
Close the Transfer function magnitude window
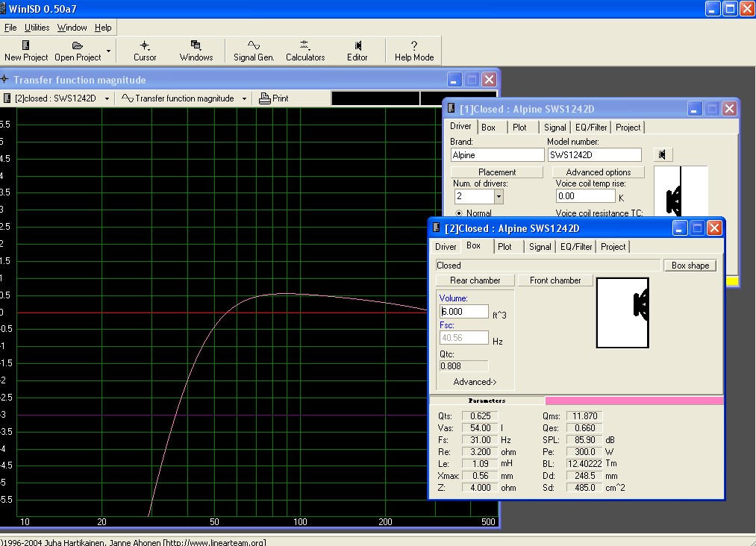click(490, 80)
